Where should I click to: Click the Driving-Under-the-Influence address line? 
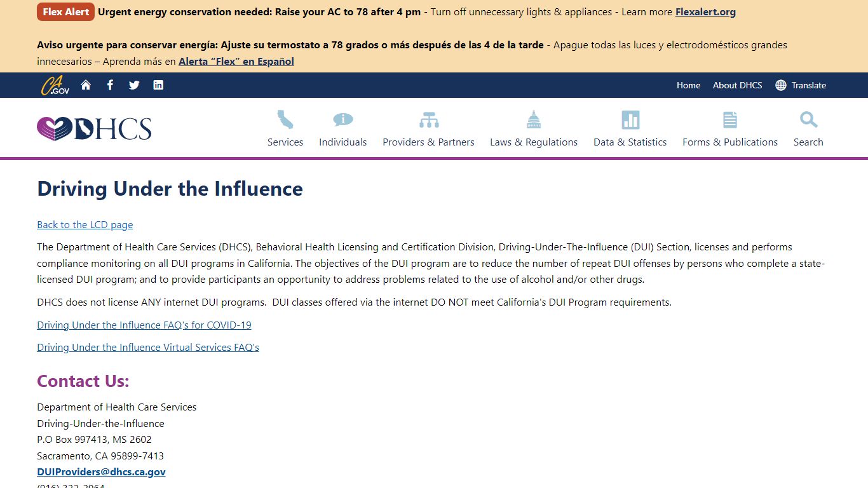100,424
